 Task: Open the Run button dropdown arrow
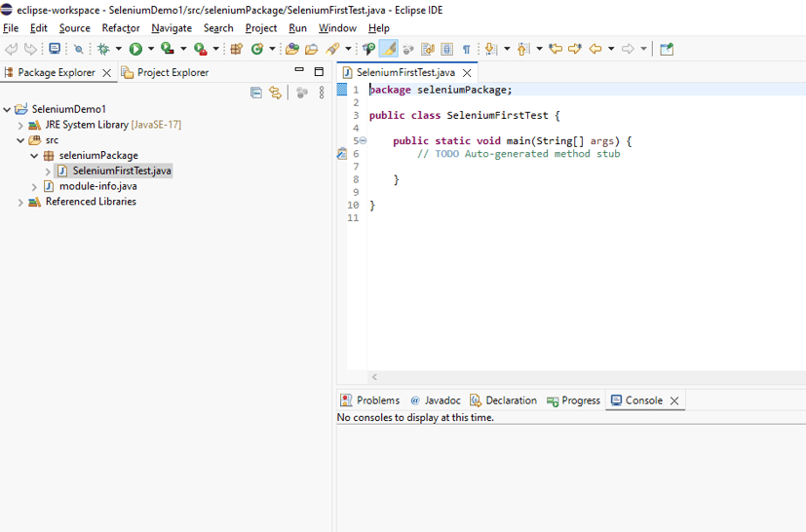(151, 49)
